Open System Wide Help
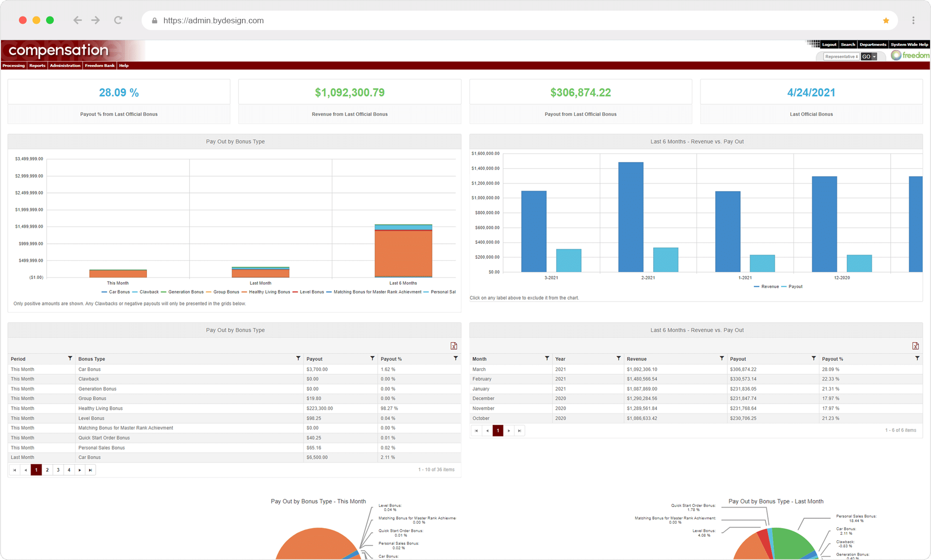 [x=909, y=45]
